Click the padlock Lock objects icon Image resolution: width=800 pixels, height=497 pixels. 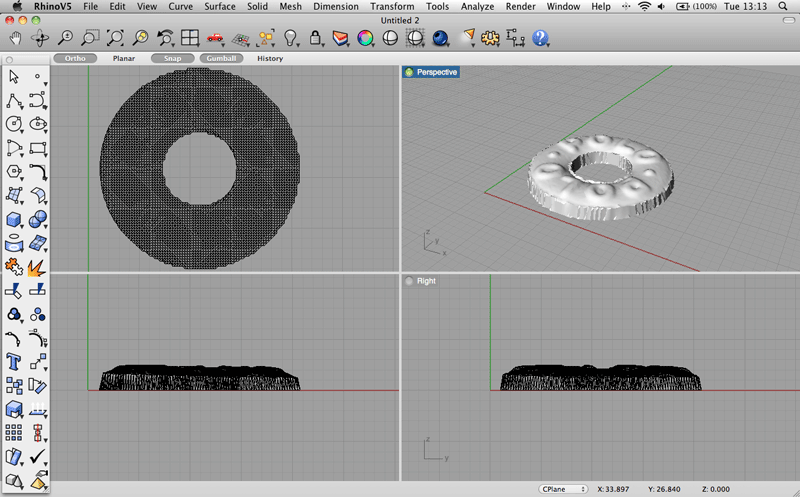coord(316,39)
